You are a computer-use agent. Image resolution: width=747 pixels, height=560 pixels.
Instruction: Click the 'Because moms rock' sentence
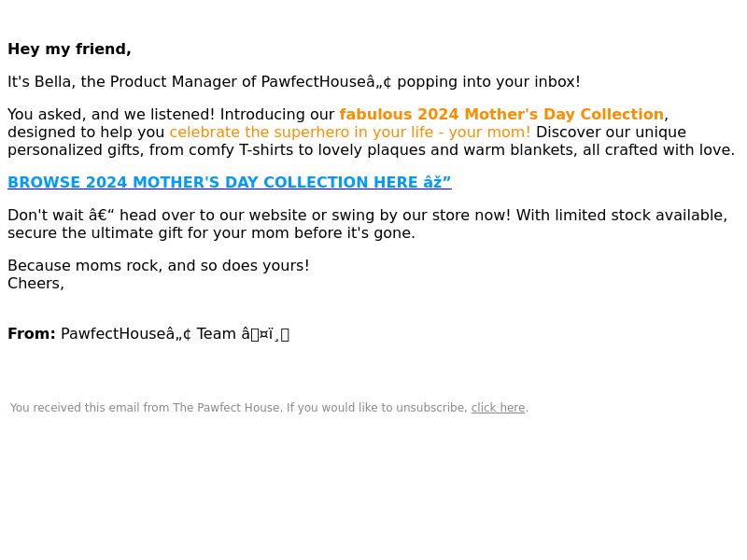[158, 265]
